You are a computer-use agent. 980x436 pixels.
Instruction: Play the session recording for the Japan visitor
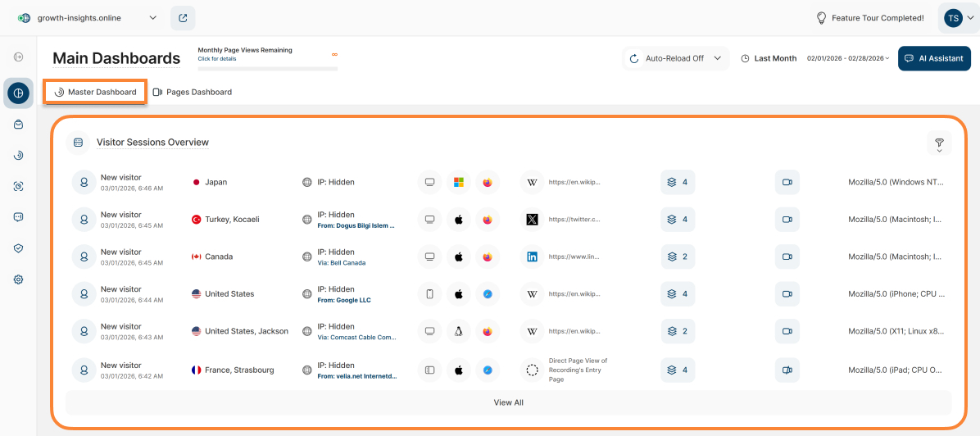point(787,182)
